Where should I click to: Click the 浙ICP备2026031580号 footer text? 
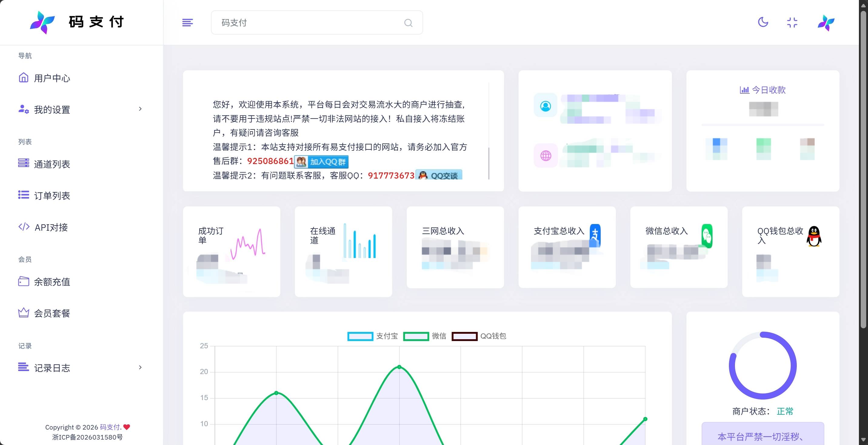[x=87, y=437]
